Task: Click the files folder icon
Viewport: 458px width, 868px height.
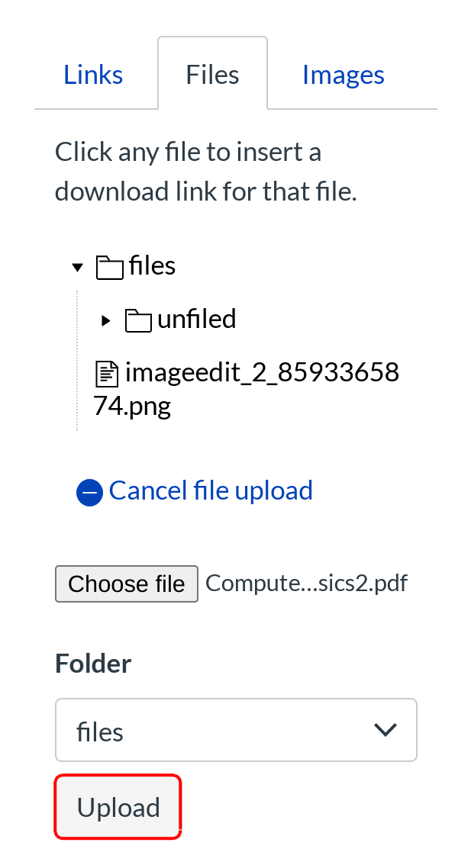Action: [x=110, y=267]
